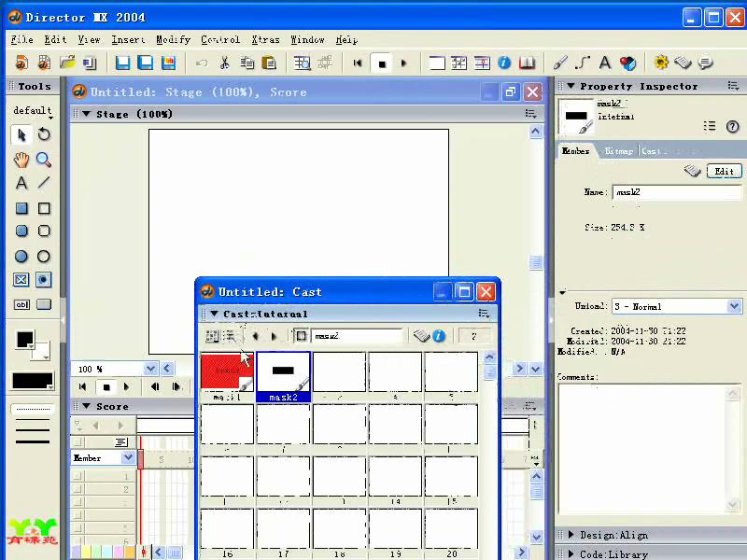Image resolution: width=747 pixels, height=560 pixels.
Task: Open the Modify menu
Action: (173, 39)
